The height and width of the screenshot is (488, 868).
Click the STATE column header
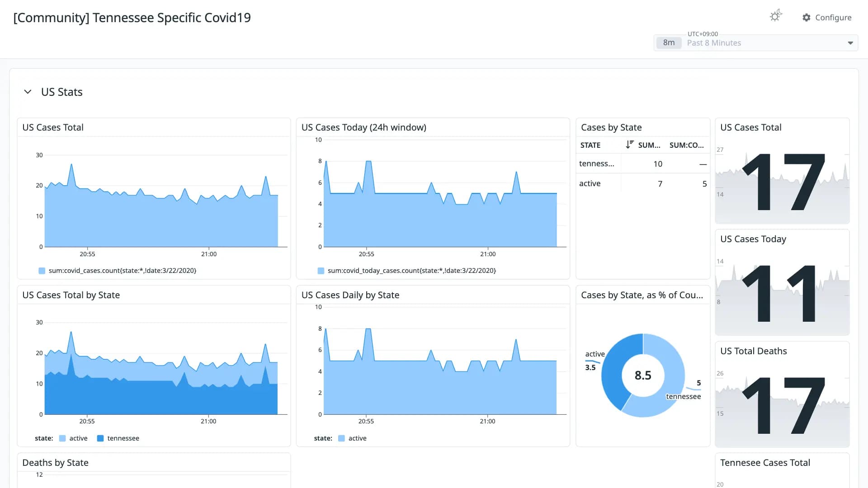[590, 145]
